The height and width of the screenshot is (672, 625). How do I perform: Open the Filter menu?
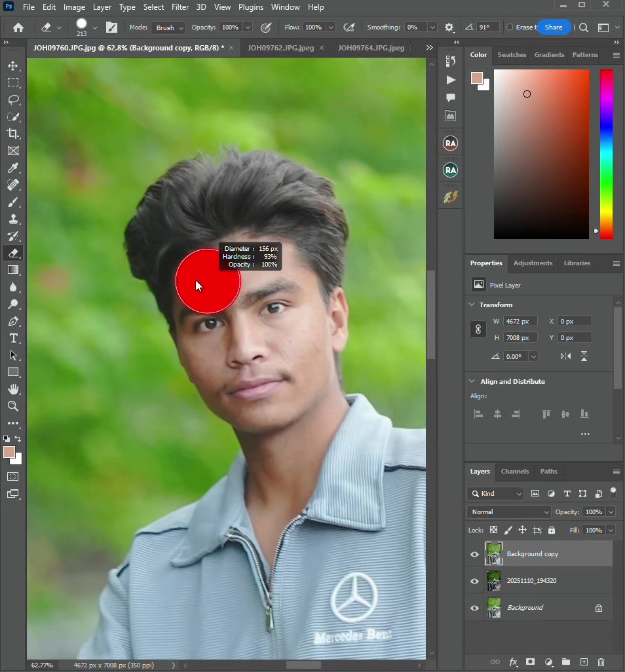pos(180,7)
